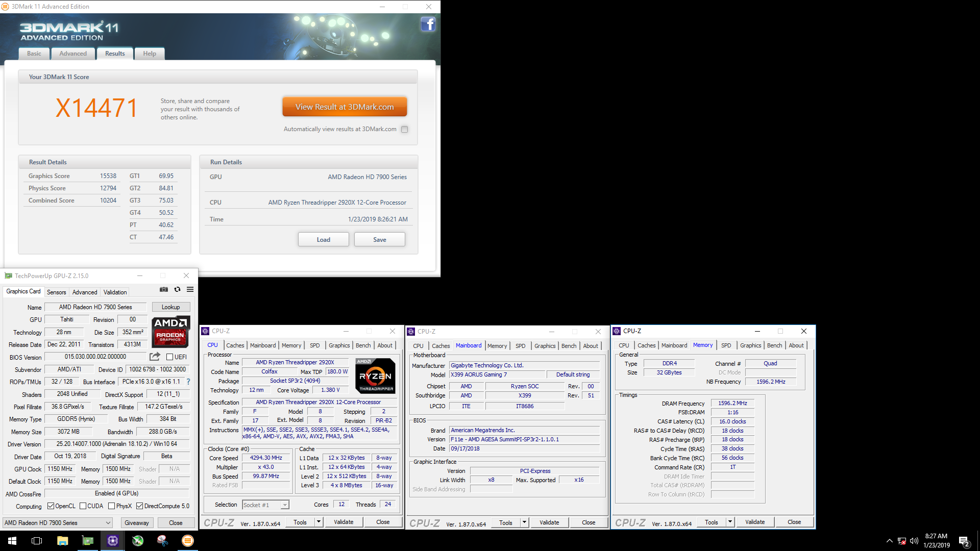Toggle the DirectCompute 5.0 checkbox
Viewport: 980px width, 551px height.
point(139,506)
